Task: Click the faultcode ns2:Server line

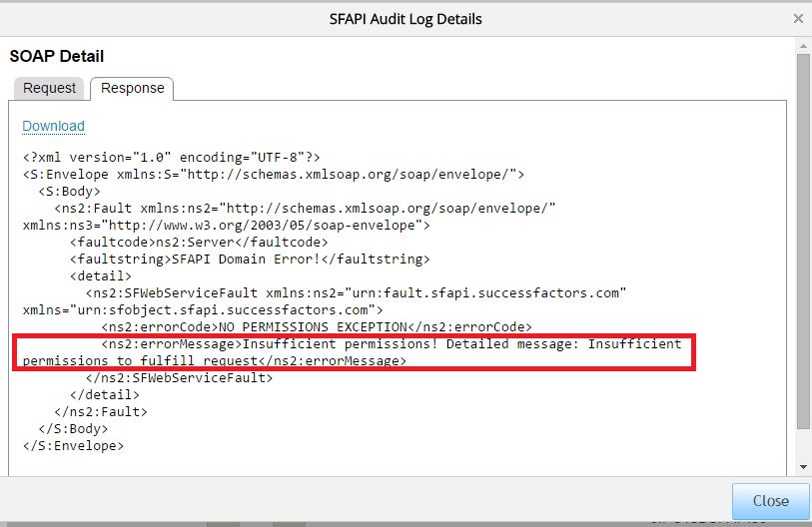Action: (x=199, y=242)
